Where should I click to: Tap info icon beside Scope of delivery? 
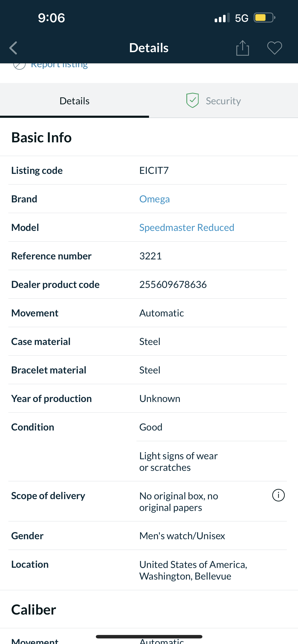point(278,495)
